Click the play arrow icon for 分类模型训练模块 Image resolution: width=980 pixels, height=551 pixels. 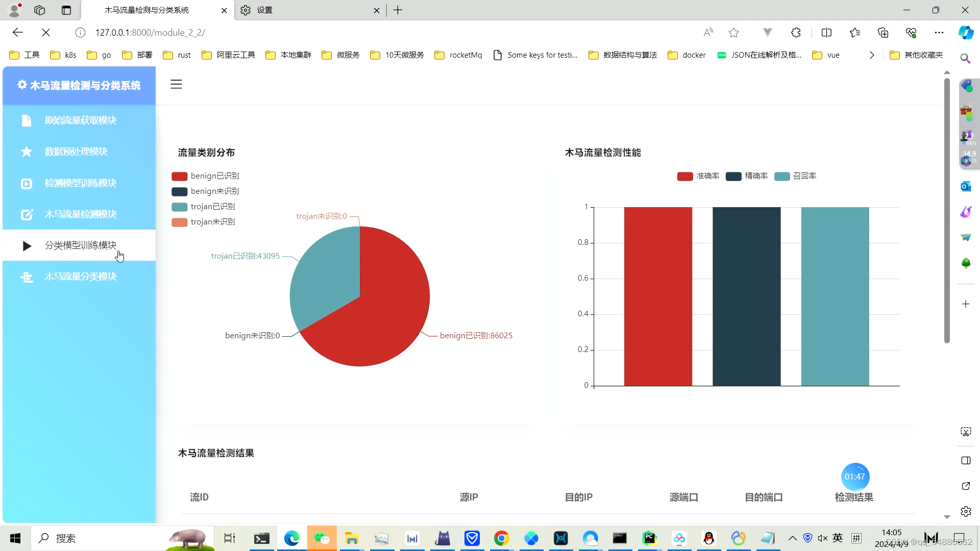tap(27, 246)
